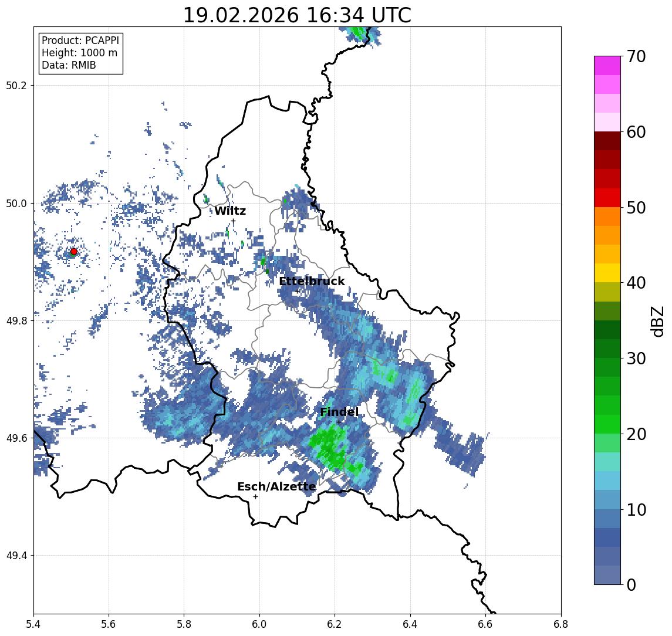
Task: Click the 'Height: 1000 m' legend line
Action: [79, 53]
